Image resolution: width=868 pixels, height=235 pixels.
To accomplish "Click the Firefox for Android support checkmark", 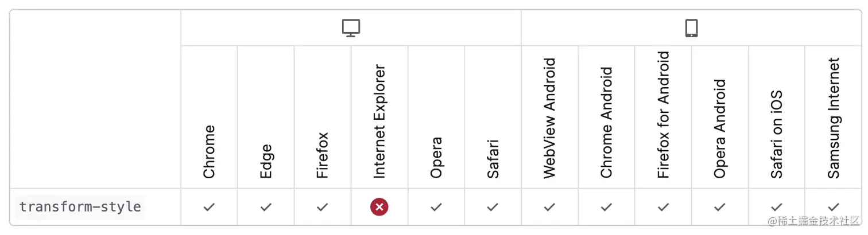I will [x=663, y=207].
